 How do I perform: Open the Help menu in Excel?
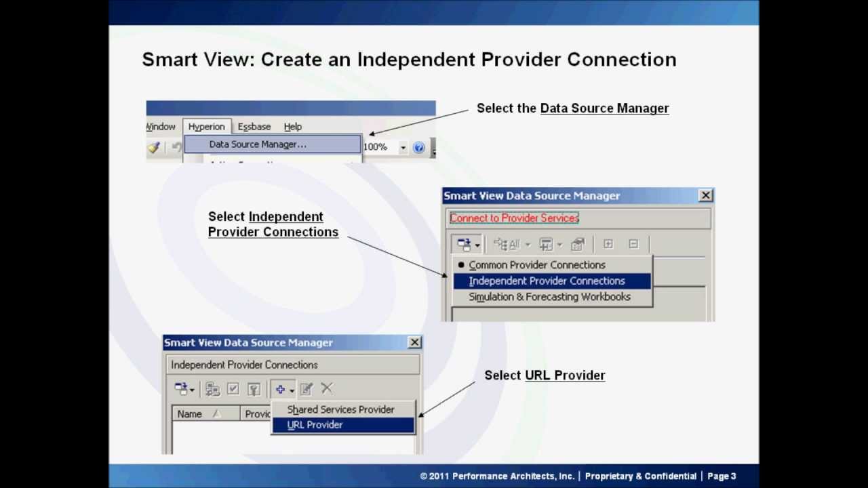coord(293,127)
